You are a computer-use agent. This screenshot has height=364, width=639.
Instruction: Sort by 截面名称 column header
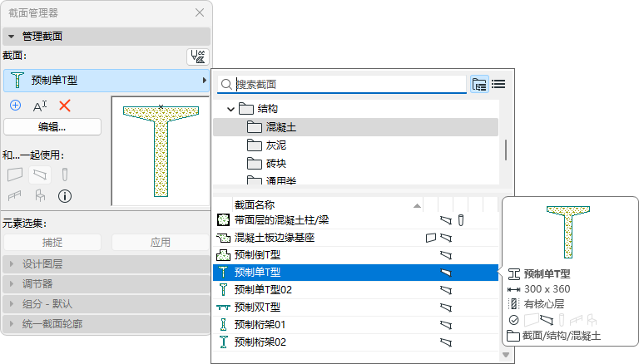click(x=328, y=204)
